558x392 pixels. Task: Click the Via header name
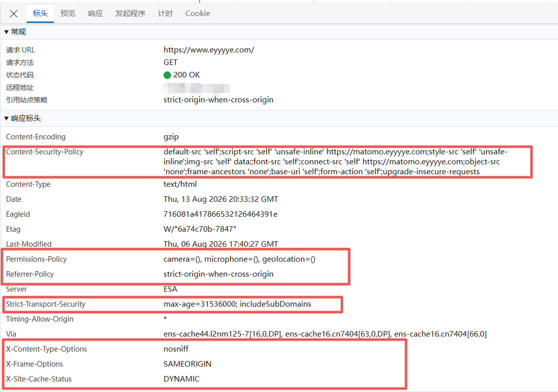pyautogui.click(x=11, y=334)
